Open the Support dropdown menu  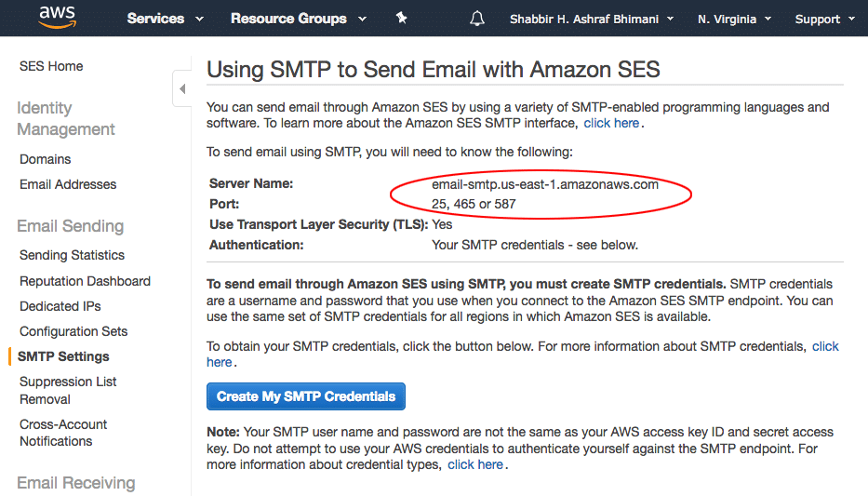coord(825,19)
